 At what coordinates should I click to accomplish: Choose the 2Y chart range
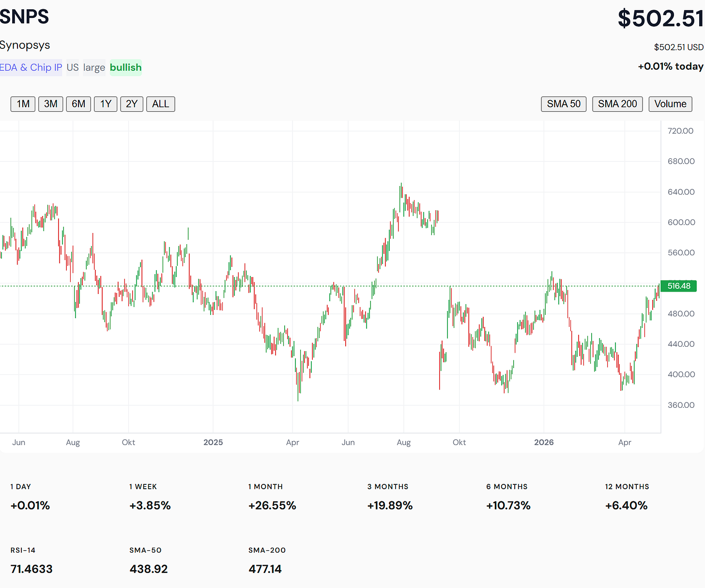point(132,104)
